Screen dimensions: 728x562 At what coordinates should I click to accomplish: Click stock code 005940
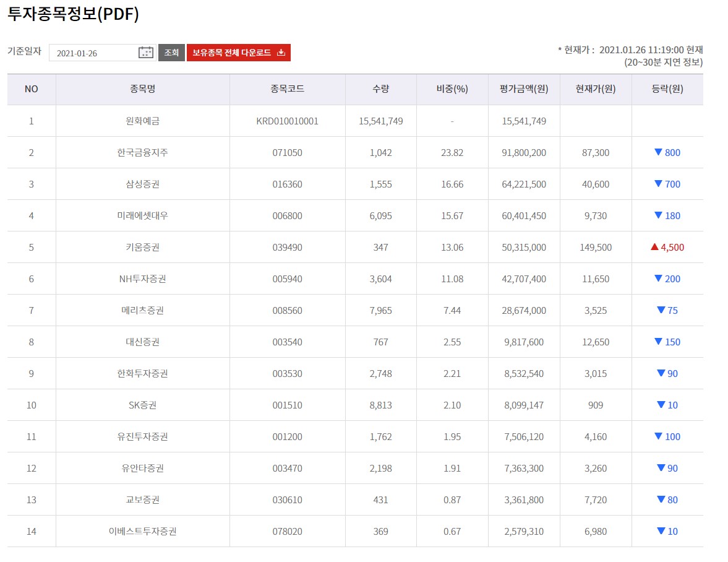coord(288,279)
